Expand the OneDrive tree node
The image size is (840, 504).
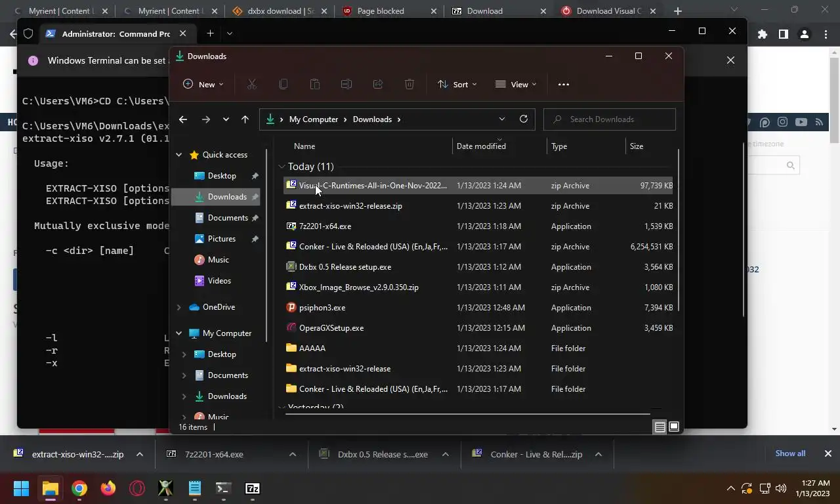tap(178, 307)
